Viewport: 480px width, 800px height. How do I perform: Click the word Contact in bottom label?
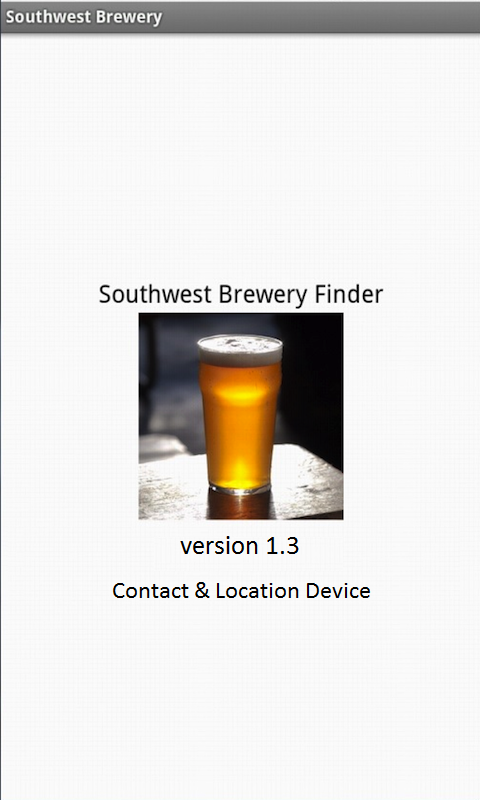150,591
